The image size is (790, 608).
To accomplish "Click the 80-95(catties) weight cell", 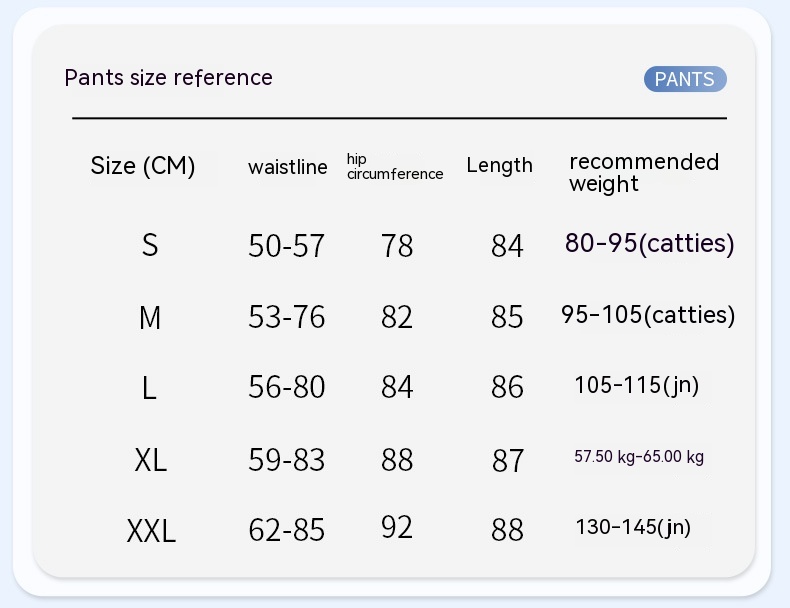I will (649, 243).
